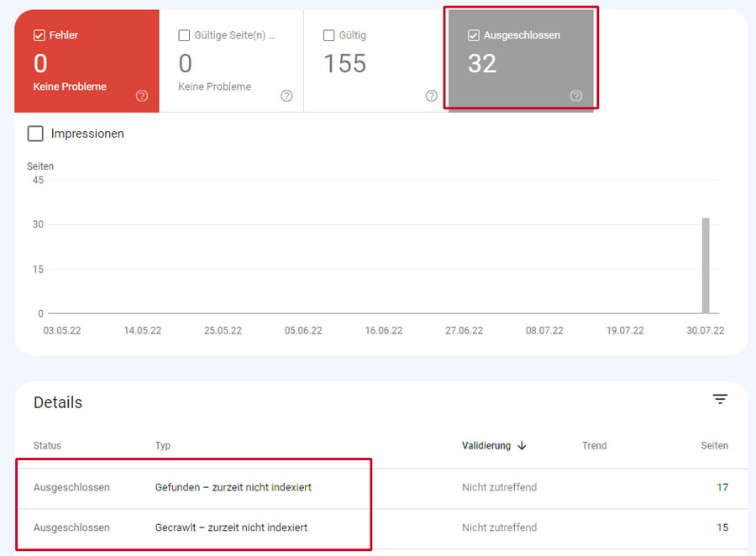Uncheck the Ausgeschlossen checkbox
Screen dimensions: 756x556
pos(474,35)
